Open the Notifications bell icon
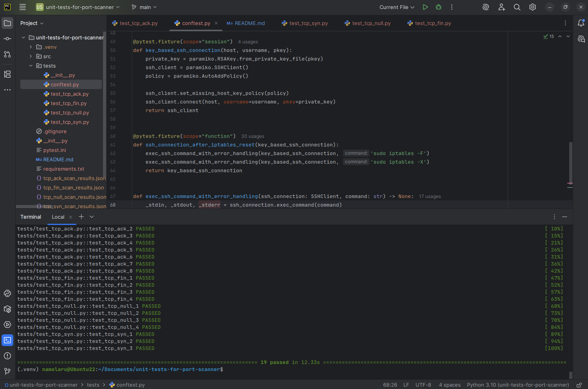 581,23
